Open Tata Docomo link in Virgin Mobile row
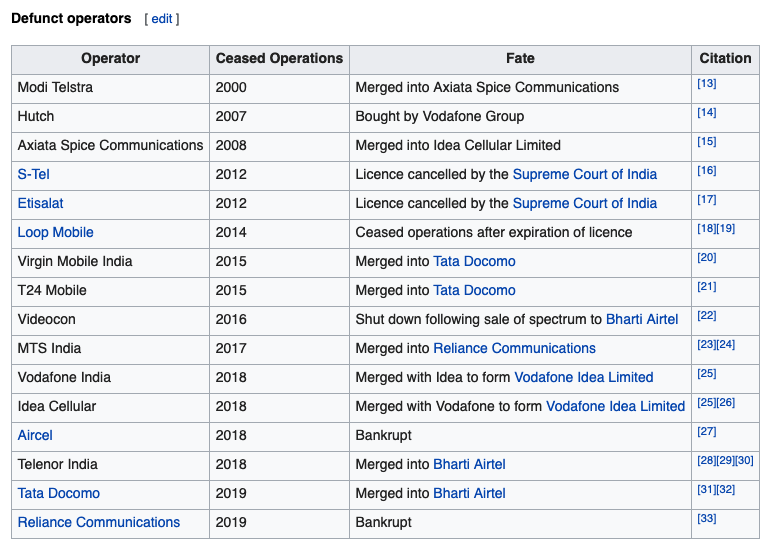The width and height of the screenshot is (780, 555). [474, 262]
